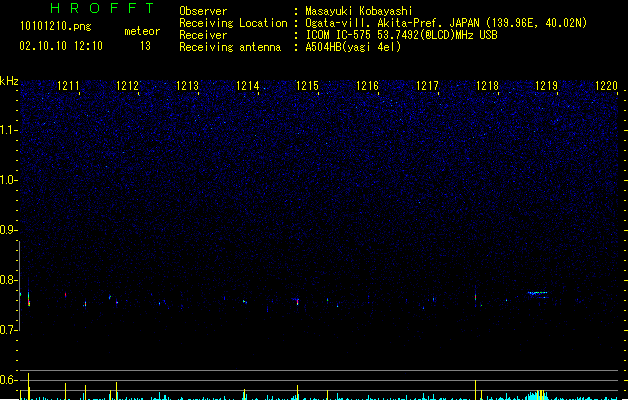Click the 1217 time axis marker

tap(427, 86)
